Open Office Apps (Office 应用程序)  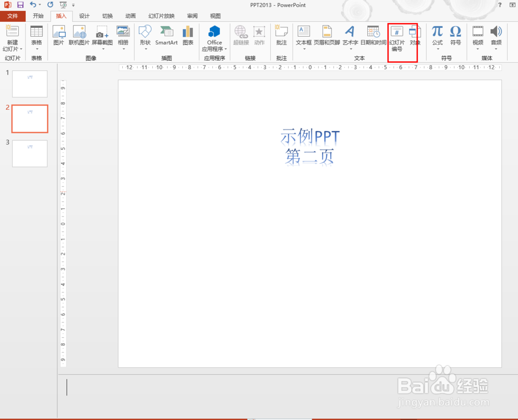pyautogui.click(x=214, y=38)
